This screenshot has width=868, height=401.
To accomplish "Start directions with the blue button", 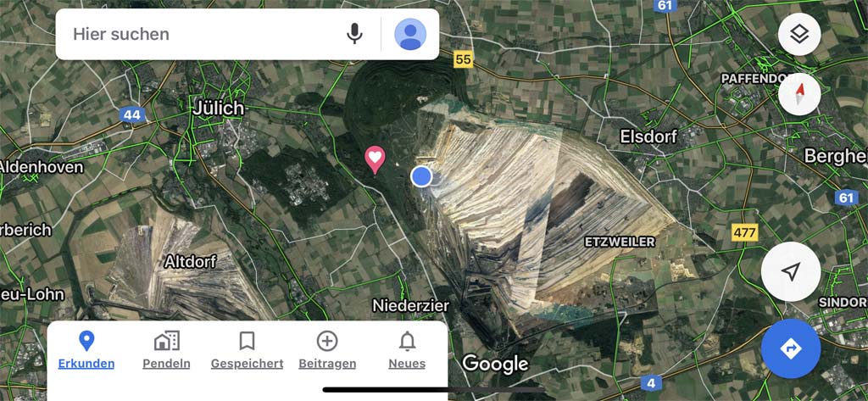I will click(791, 348).
